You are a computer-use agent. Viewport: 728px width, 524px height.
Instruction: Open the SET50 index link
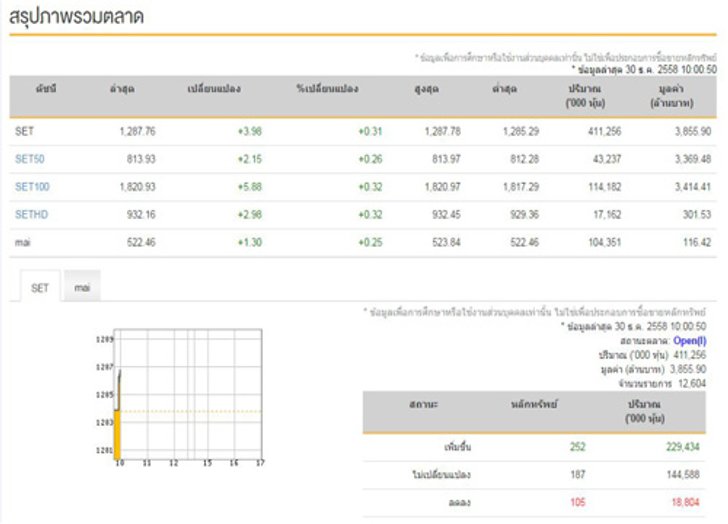click(30, 159)
